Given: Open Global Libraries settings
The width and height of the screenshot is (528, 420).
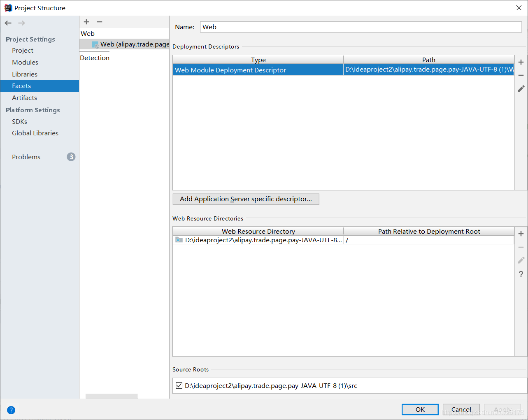Looking at the screenshot, I should [x=35, y=133].
